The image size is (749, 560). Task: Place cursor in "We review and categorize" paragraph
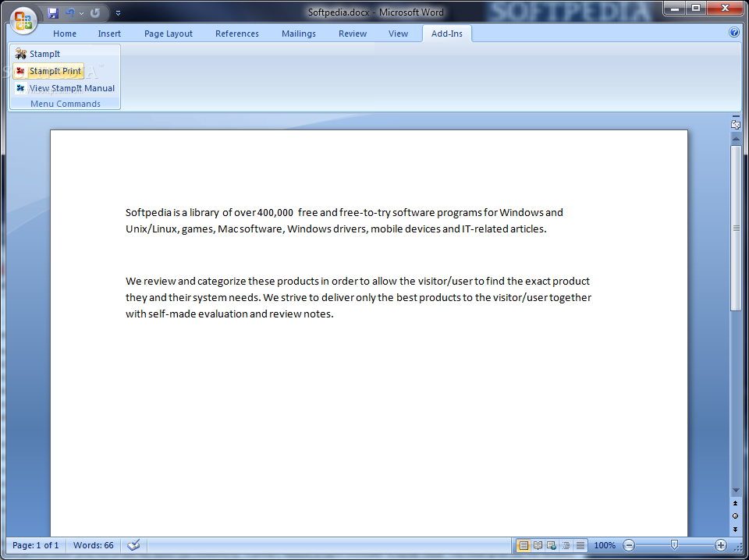coord(358,297)
